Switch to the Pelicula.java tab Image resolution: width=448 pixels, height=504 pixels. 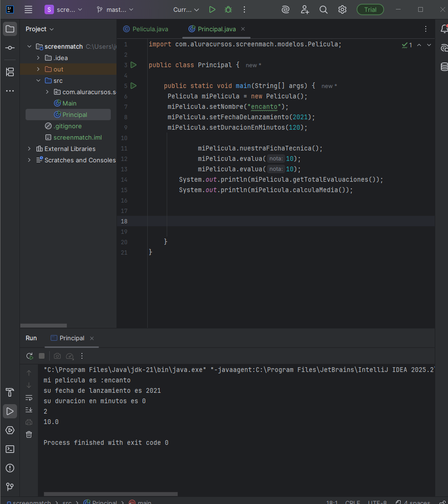pos(146,29)
